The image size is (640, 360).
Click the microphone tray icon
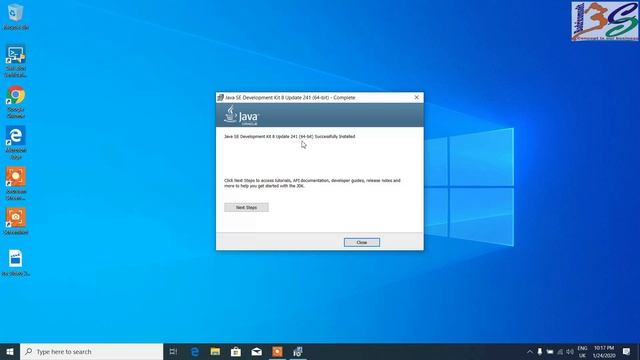click(x=540, y=351)
